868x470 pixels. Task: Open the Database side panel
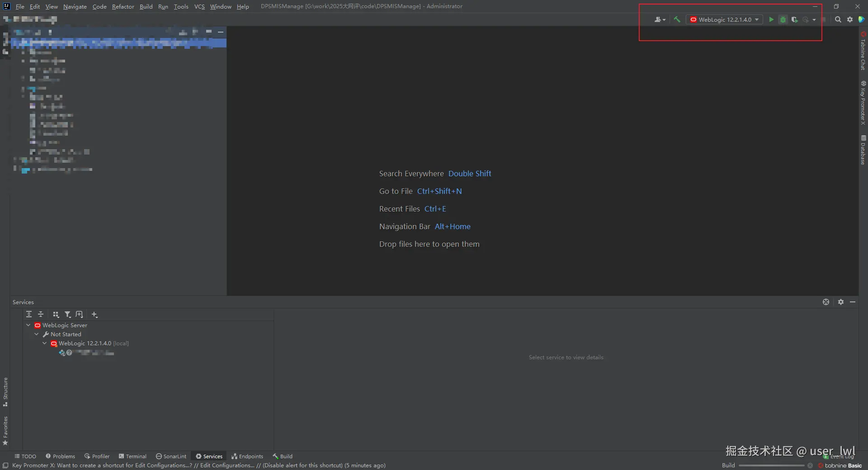863,150
